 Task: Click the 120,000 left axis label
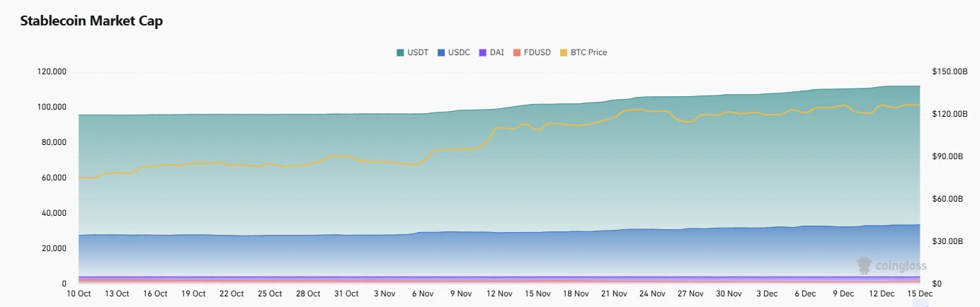[50, 72]
